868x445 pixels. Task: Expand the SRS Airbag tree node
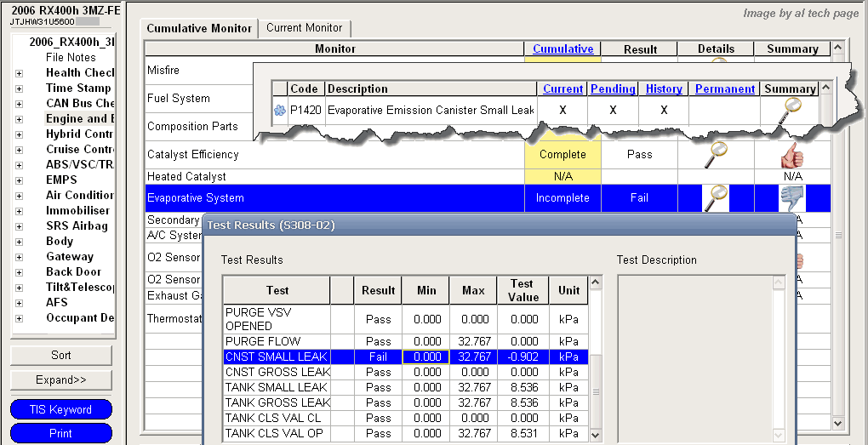[x=19, y=226]
